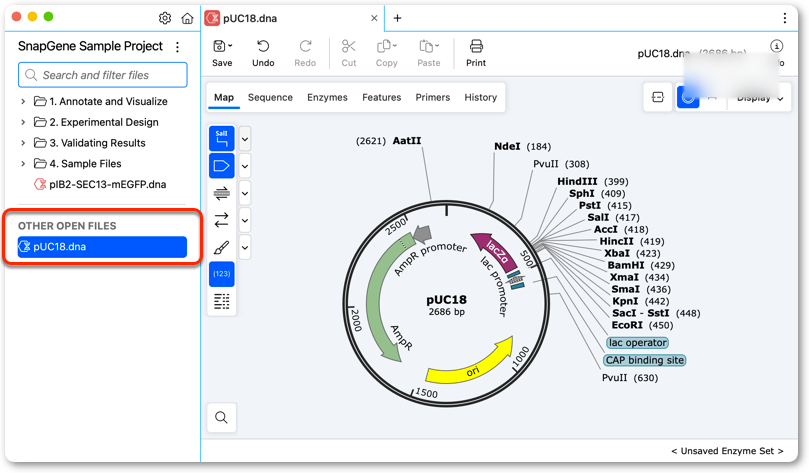Click the AatII (2621) enzyme label

[x=389, y=140]
